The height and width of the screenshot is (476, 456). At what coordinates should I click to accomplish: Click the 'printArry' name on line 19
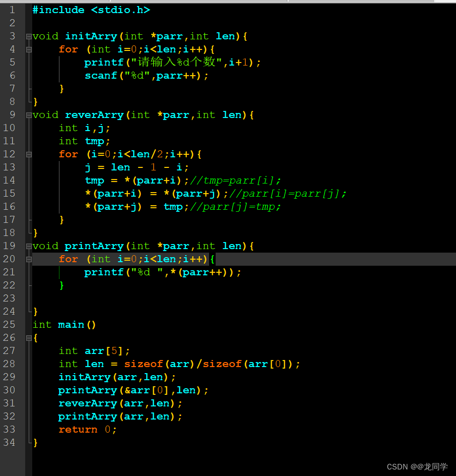tap(94, 246)
